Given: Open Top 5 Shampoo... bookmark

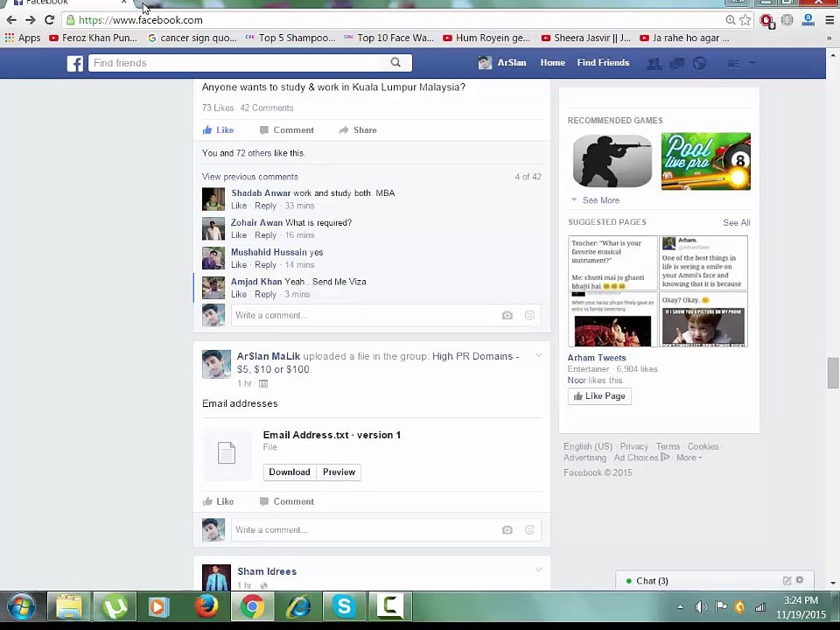Looking at the screenshot, I should (290, 38).
